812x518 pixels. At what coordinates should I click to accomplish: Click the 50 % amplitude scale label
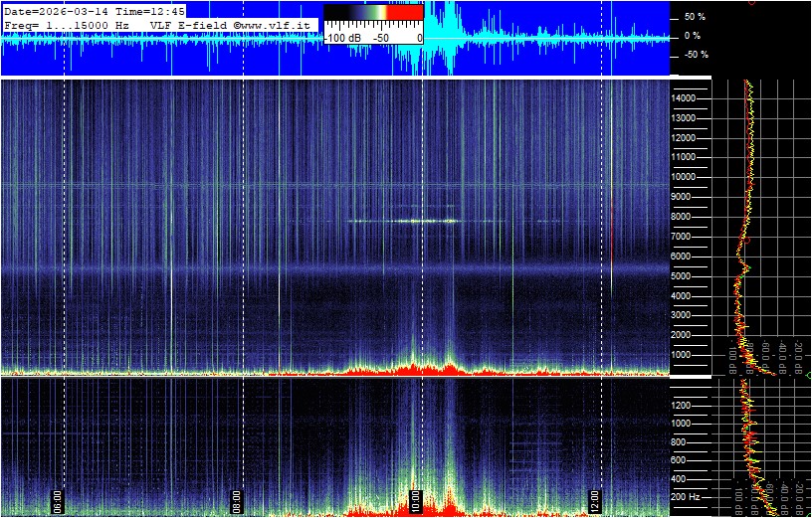click(694, 17)
